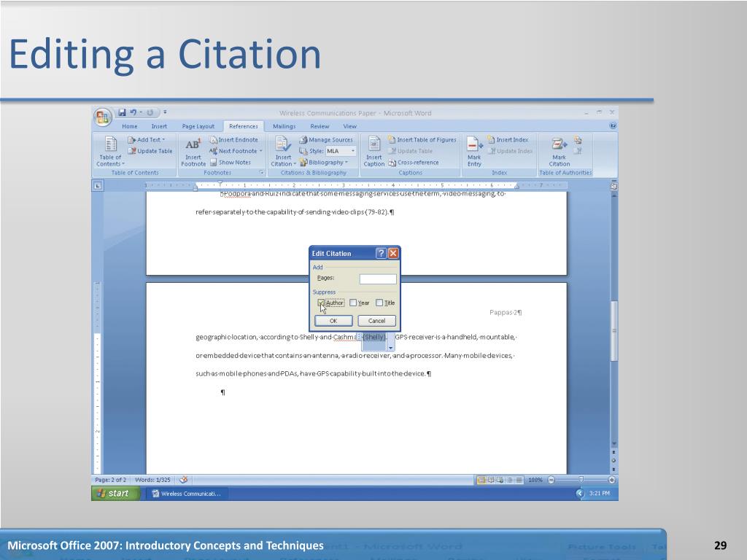Select Wireless Communicati... taskbar button

pos(186,494)
